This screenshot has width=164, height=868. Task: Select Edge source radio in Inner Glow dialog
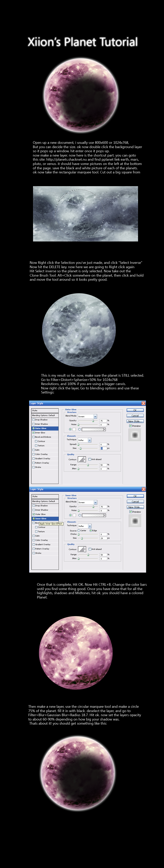(x=91, y=530)
